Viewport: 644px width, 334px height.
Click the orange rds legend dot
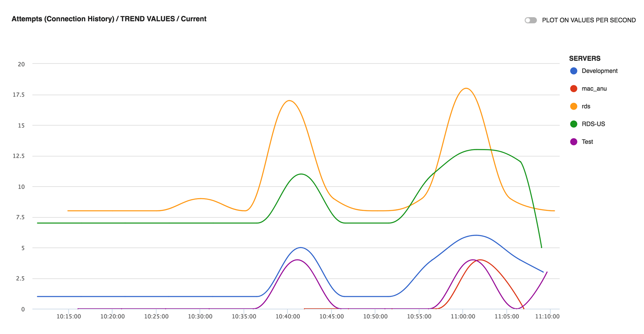click(574, 107)
